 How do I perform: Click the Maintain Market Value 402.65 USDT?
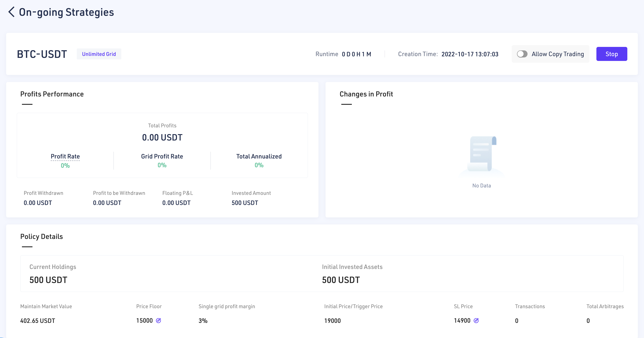coord(38,321)
